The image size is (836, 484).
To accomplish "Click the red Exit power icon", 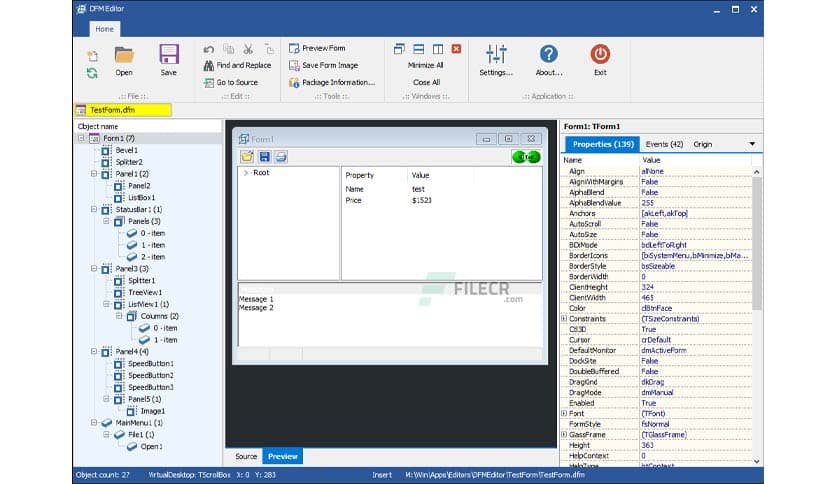I will [x=600, y=61].
